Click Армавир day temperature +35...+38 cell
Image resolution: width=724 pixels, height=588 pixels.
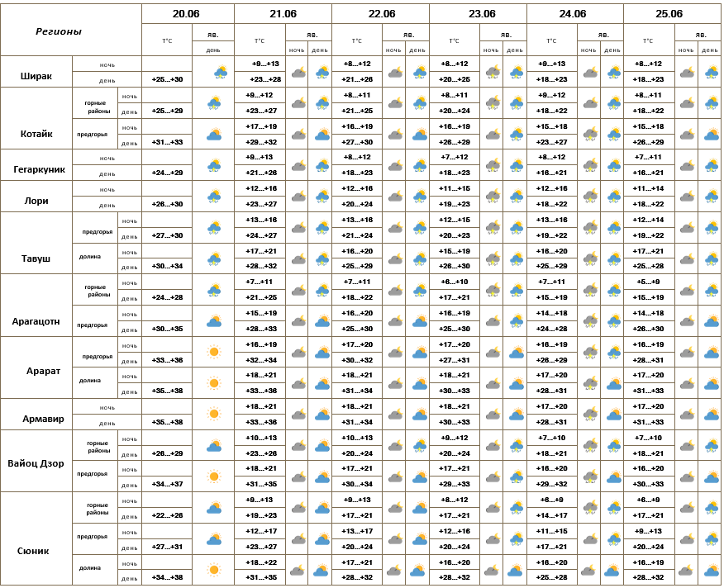click(167, 422)
